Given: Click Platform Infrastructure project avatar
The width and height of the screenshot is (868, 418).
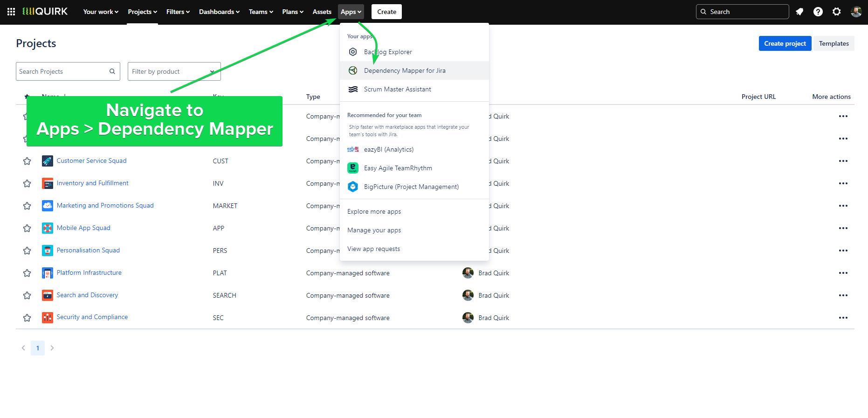Looking at the screenshot, I should tap(48, 273).
